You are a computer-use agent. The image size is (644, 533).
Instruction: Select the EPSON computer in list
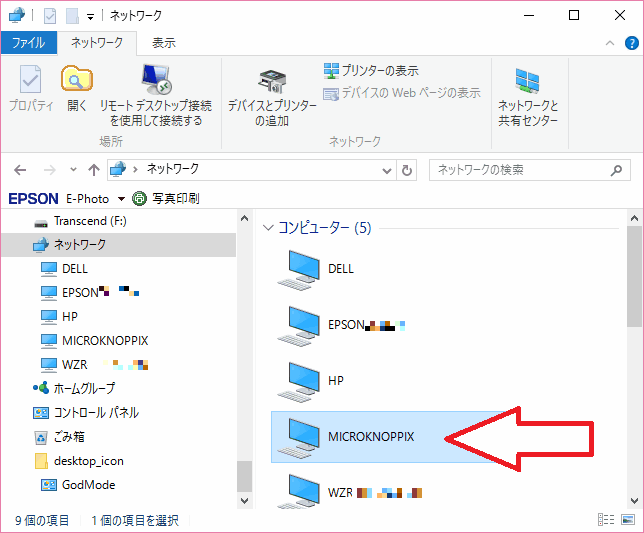pyautogui.click(x=341, y=325)
